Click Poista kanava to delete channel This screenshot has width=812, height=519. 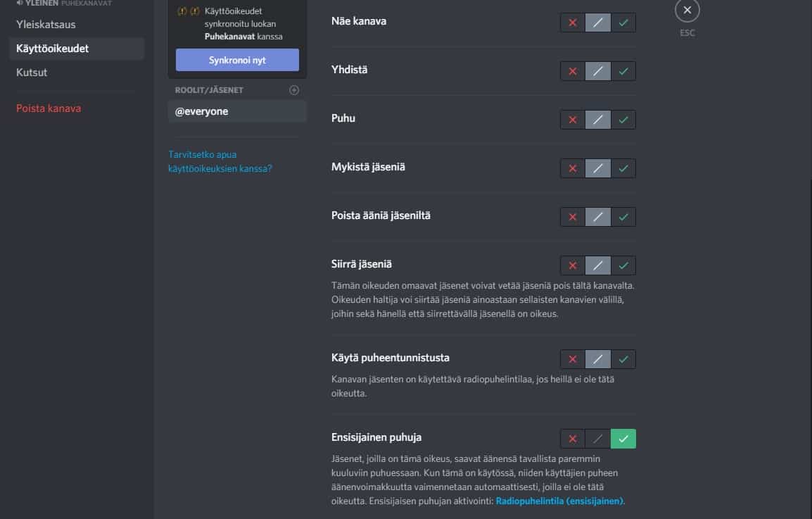click(49, 108)
